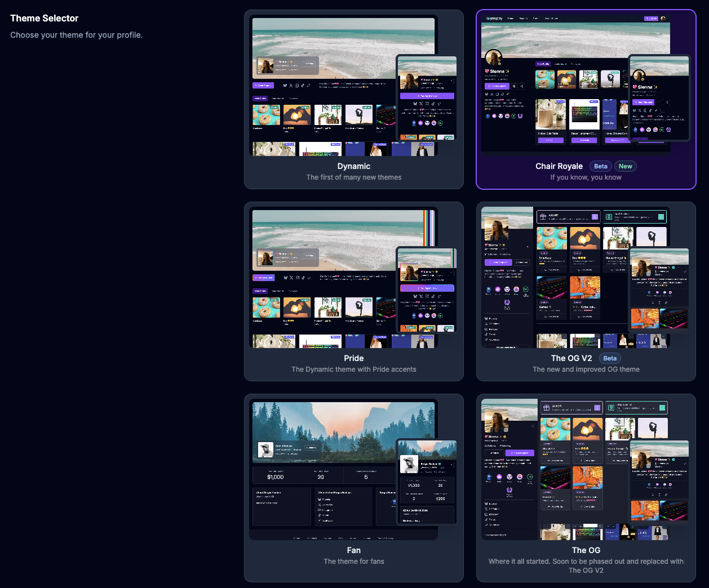Click the Dynamic theme title
Screen dimensions: 709x588
pos(353,166)
